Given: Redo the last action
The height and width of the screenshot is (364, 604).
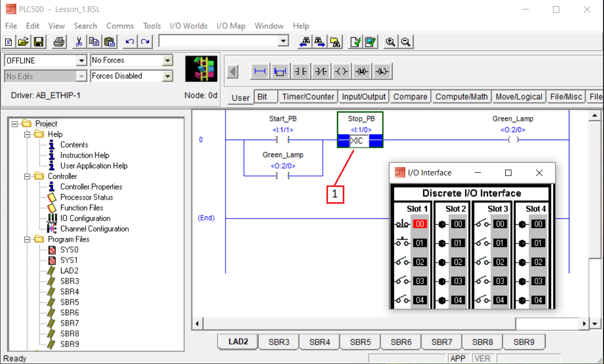Looking at the screenshot, I should point(145,41).
